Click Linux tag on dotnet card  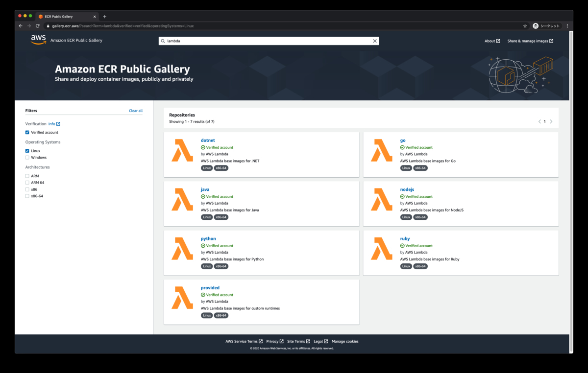coord(207,168)
